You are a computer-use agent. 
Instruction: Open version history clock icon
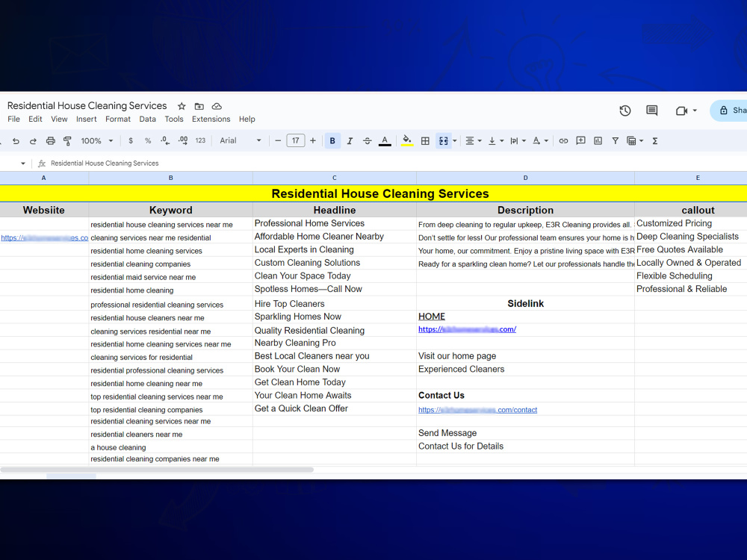tap(625, 111)
